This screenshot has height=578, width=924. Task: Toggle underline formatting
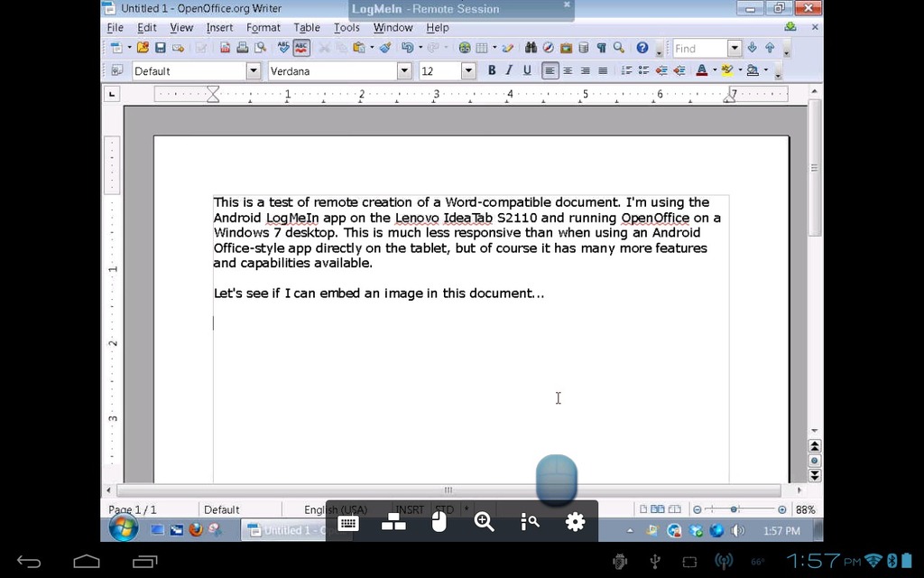527,70
